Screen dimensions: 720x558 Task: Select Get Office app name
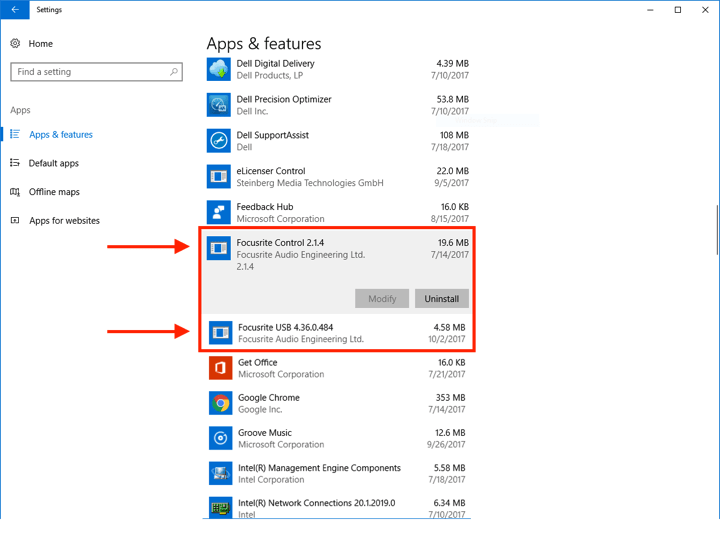coord(258,362)
